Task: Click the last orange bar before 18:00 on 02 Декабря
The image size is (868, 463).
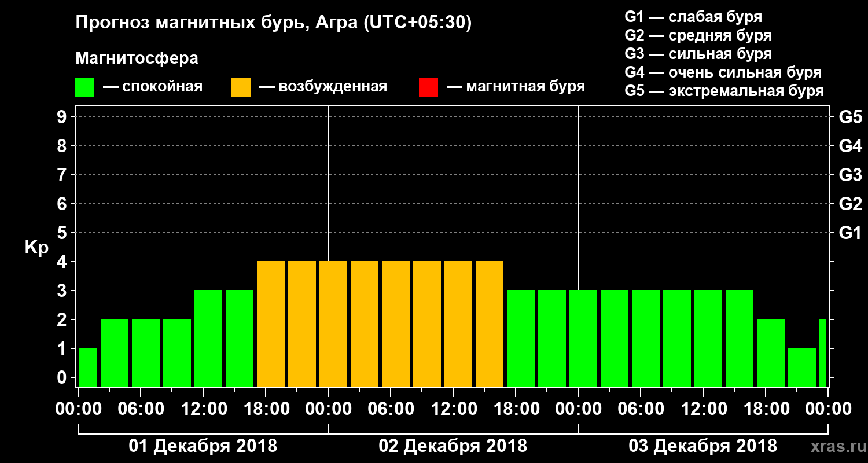Action: click(490, 324)
